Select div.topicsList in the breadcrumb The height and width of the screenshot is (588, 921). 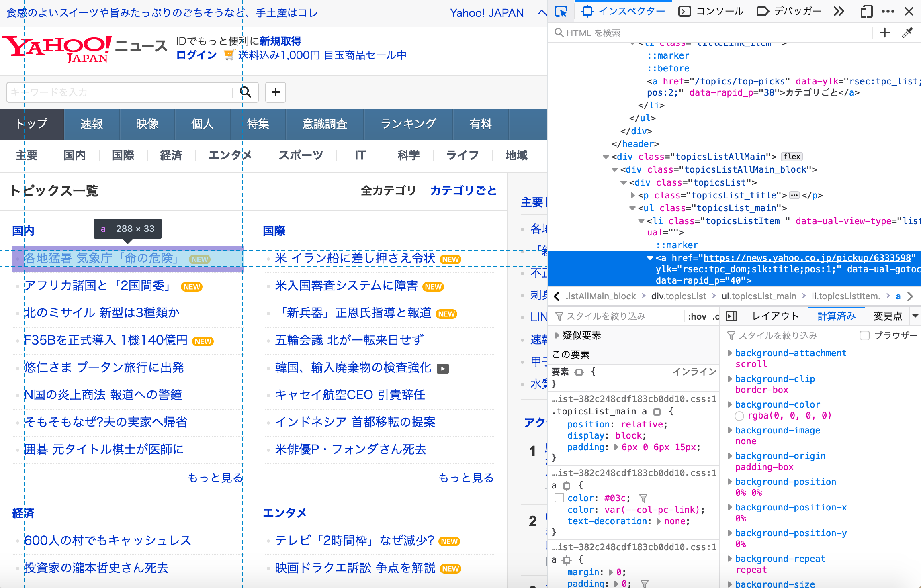tap(678, 296)
